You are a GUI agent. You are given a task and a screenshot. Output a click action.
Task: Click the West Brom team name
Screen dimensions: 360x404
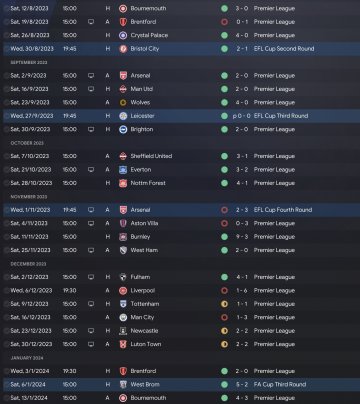tap(145, 384)
